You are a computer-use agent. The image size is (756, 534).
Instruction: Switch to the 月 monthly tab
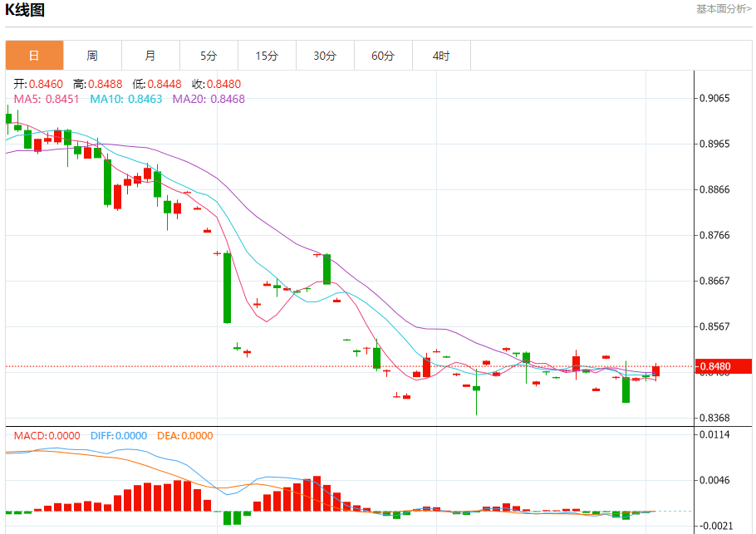[x=150, y=56]
